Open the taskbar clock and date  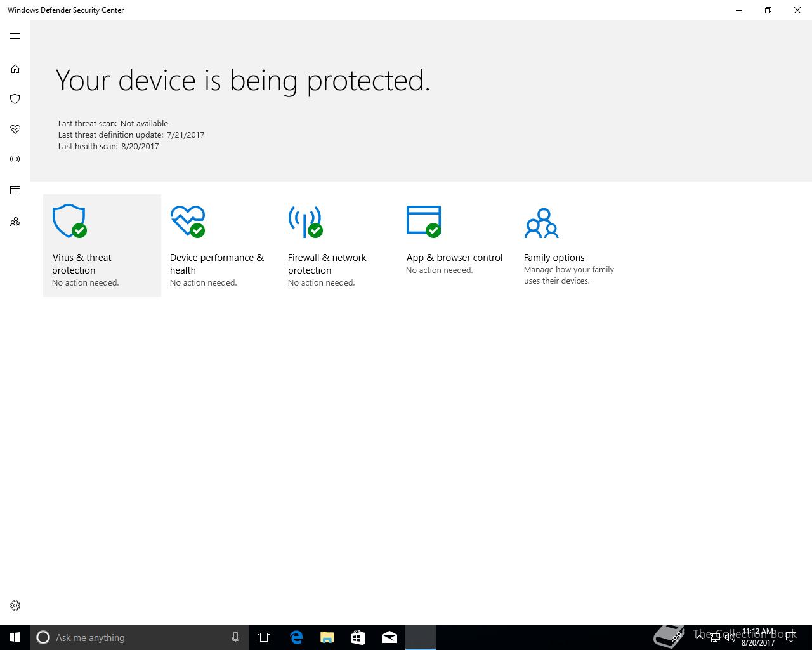[758, 637]
